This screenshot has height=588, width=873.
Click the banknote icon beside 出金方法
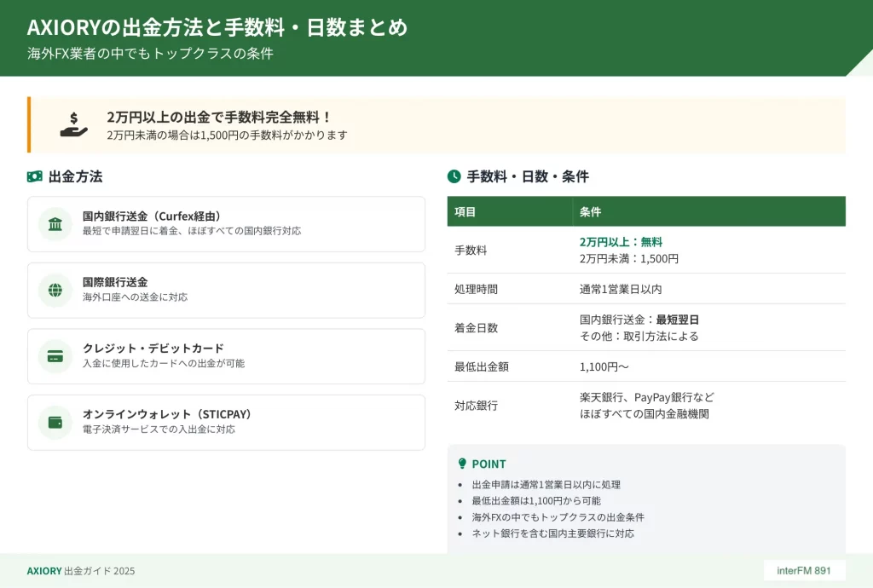pos(34,176)
